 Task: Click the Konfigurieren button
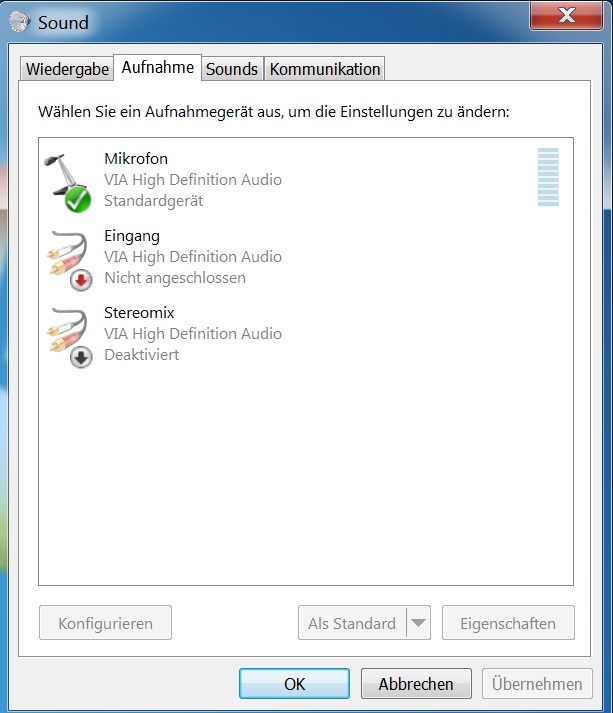105,623
